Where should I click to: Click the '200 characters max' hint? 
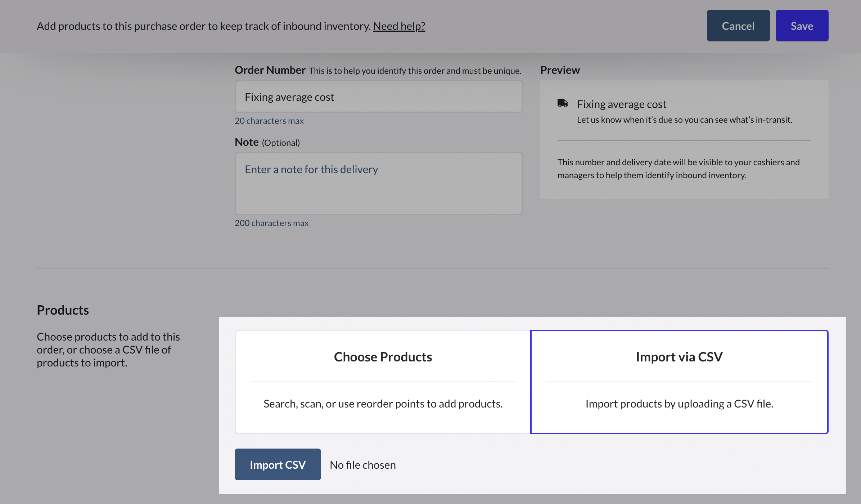271,223
